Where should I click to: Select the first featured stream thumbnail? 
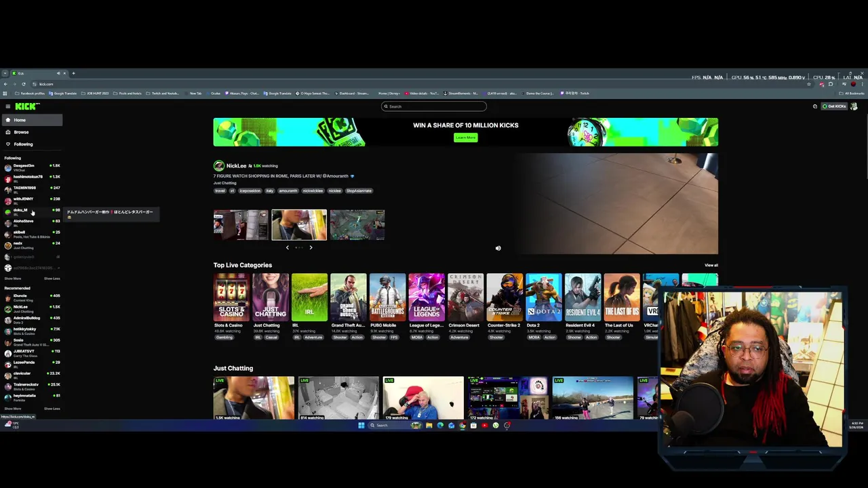241,225
